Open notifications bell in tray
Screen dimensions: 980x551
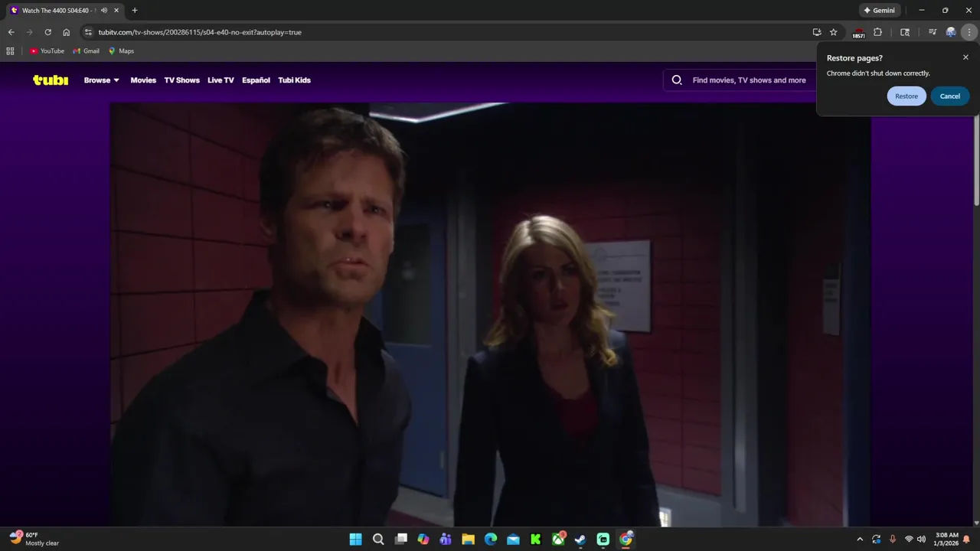[967, 540]
